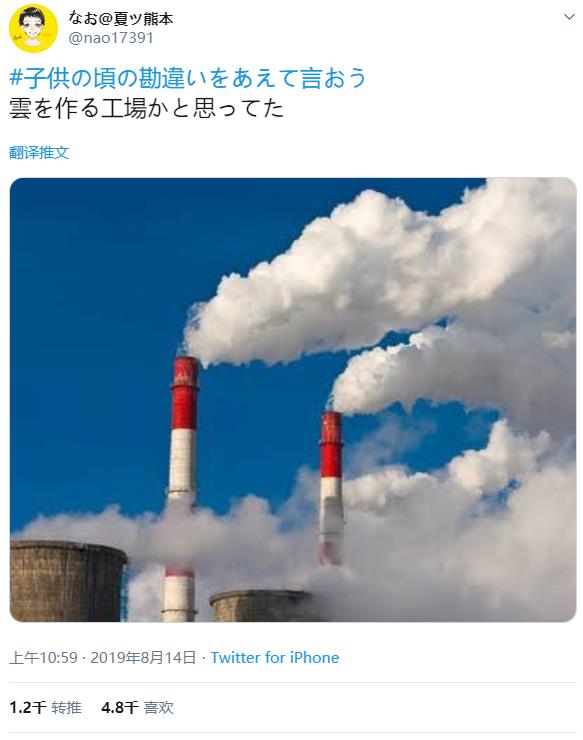
Task: Click the shorter right red-white chimney in photo
Action: pyautogui.click(x=331, y=486)
